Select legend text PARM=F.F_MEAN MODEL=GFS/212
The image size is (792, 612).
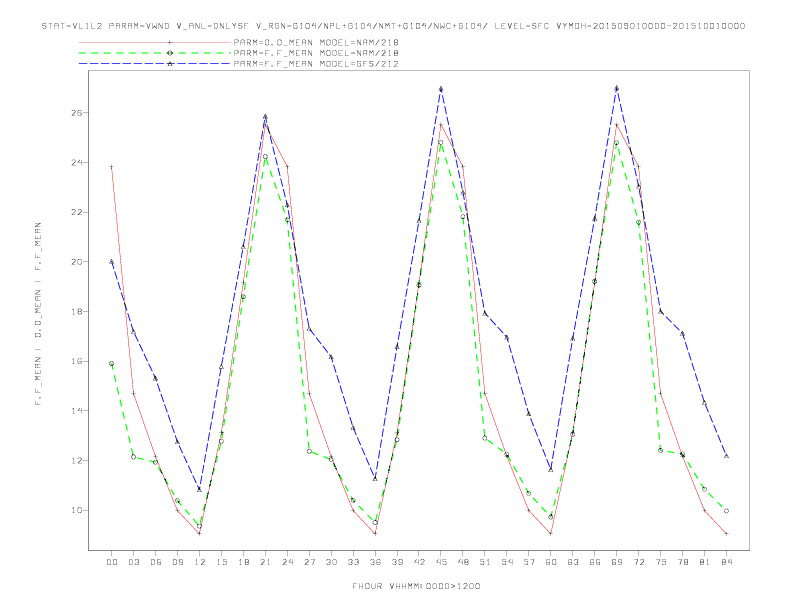[x=316, y=64]
